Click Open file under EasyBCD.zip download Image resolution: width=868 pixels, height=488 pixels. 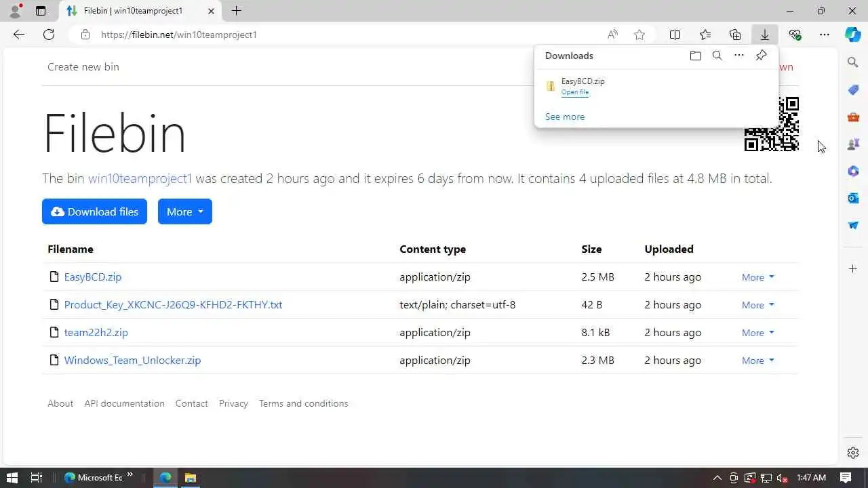[x=575, y=92]
